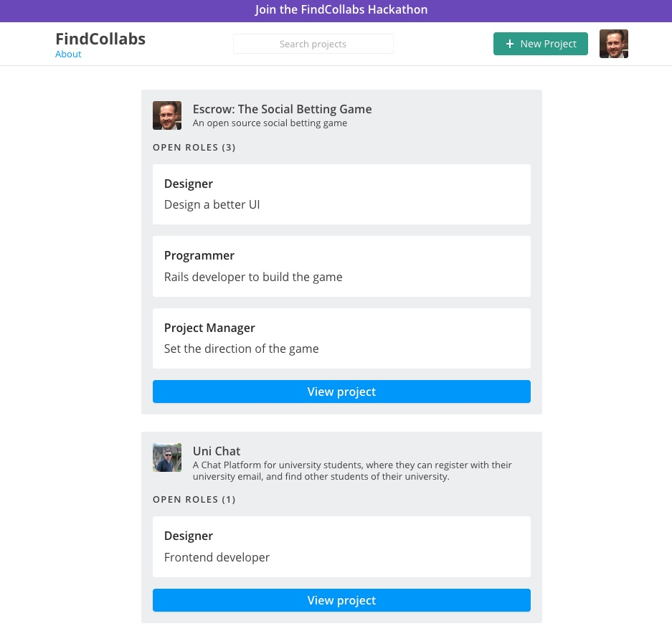View the Uni Chat project
The width and height of the screenshot is (672, 626).
[341, 600]
